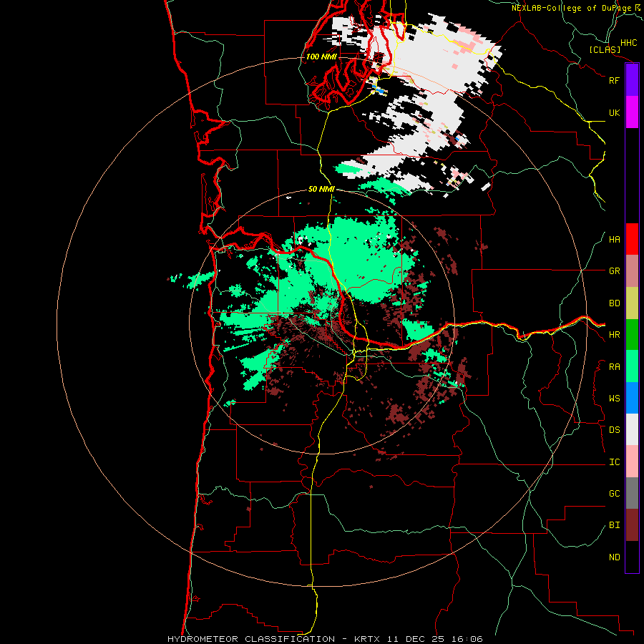Viewport: 644px width, 644px height.
Task: Click the IC pink legend swatch
Action: pos(632,462)
